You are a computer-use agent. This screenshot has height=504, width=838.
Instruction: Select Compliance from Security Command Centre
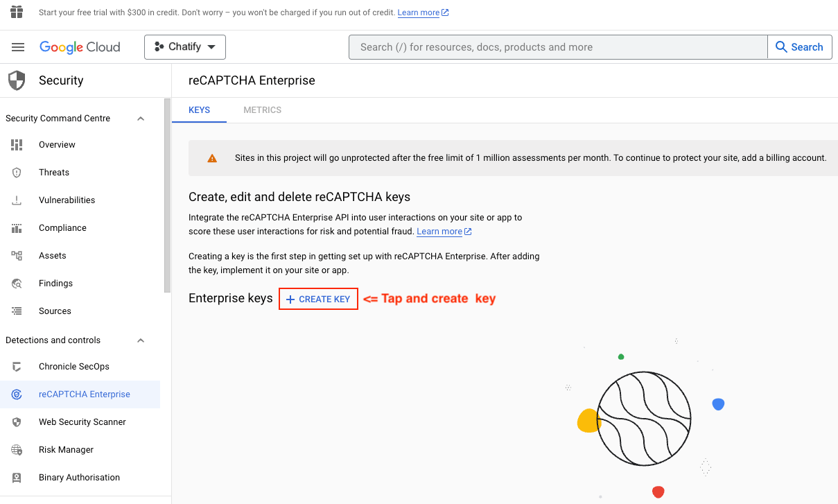tap(62, 227)
